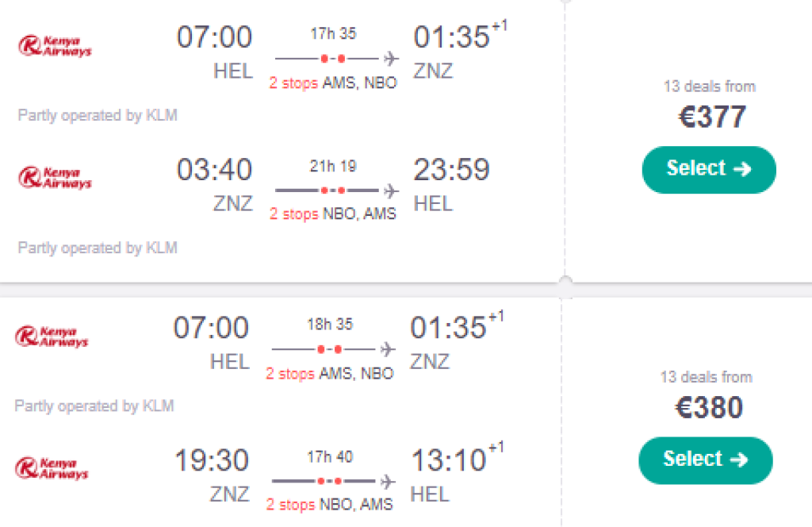812x527 pixels.
Task: Click the €380 price
Action: coord(709,408)
